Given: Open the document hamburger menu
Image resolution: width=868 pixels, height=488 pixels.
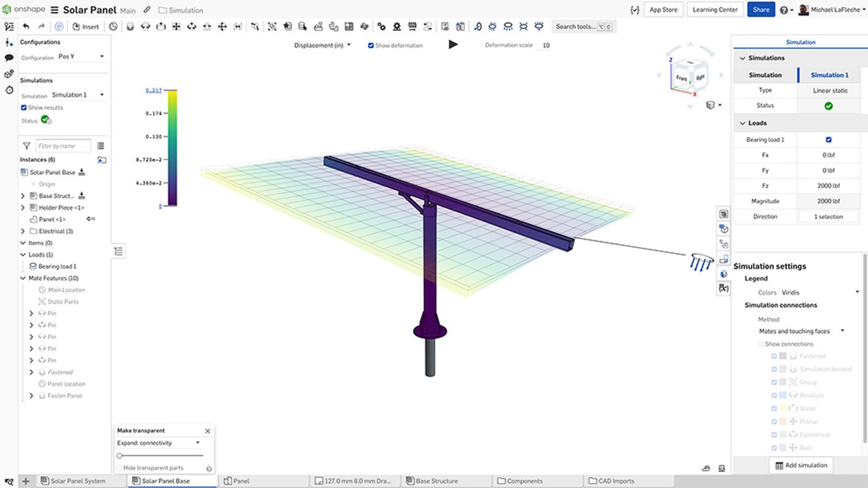Looking at the screenshot, I should coord(54,10).
